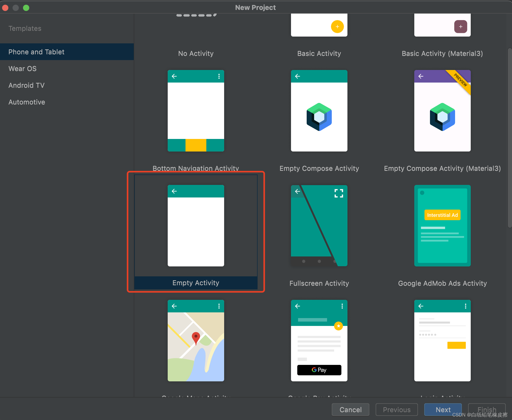Choose the Basic Activity template
Viewport: 512px width, 420px height.
tap(319, 53)
